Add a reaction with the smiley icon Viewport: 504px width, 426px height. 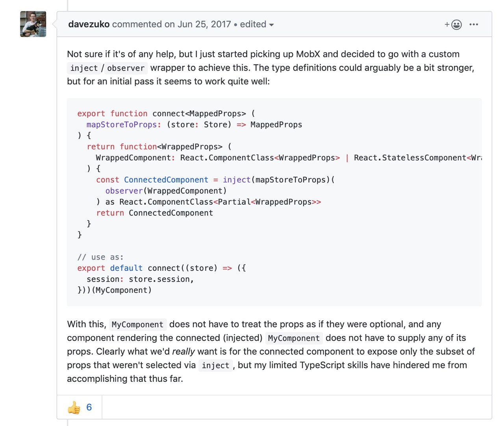coord(453,24)
